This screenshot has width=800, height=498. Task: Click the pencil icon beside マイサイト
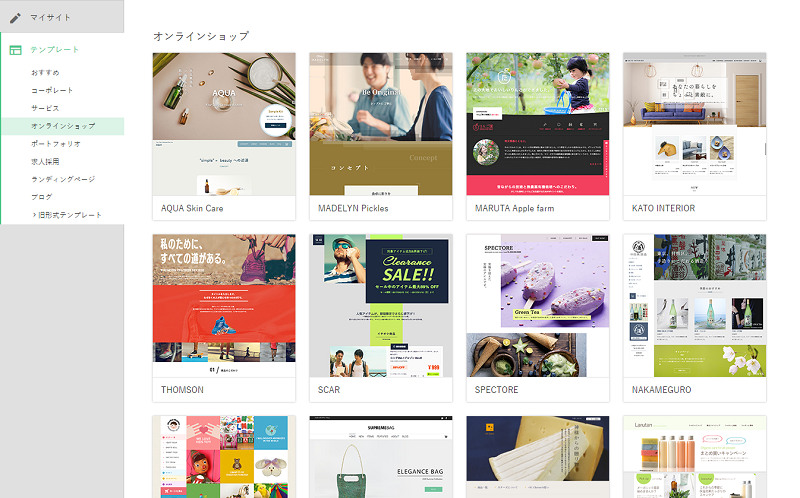click(15, 18)
